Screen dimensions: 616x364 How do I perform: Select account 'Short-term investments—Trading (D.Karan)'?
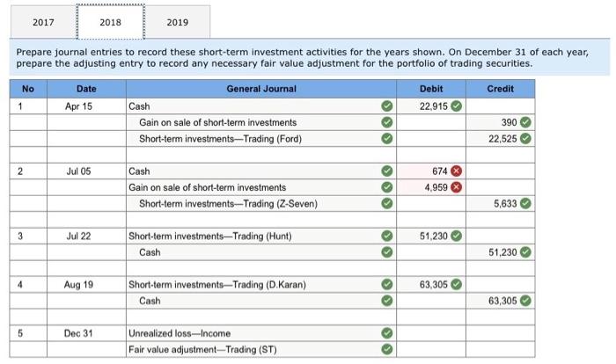click(261, 284)
